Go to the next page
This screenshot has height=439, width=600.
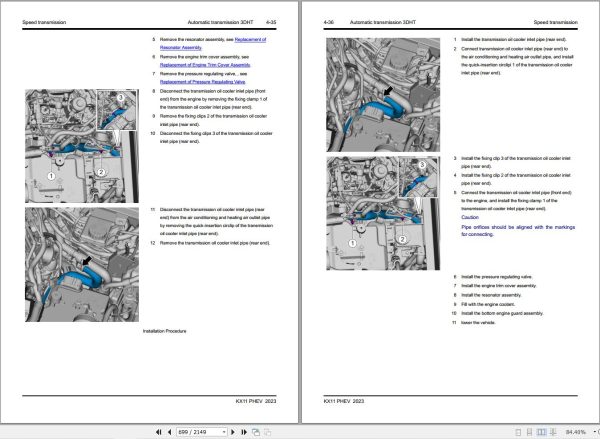click(233, 432)
